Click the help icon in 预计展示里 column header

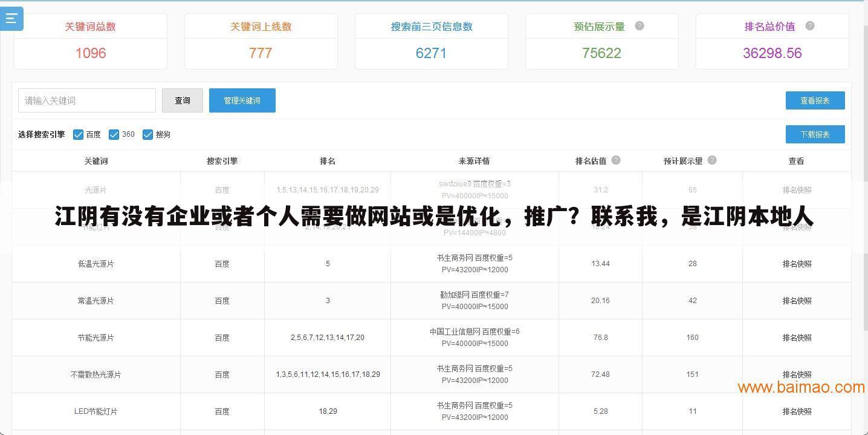pyautogui.click(x=712, y=160)
